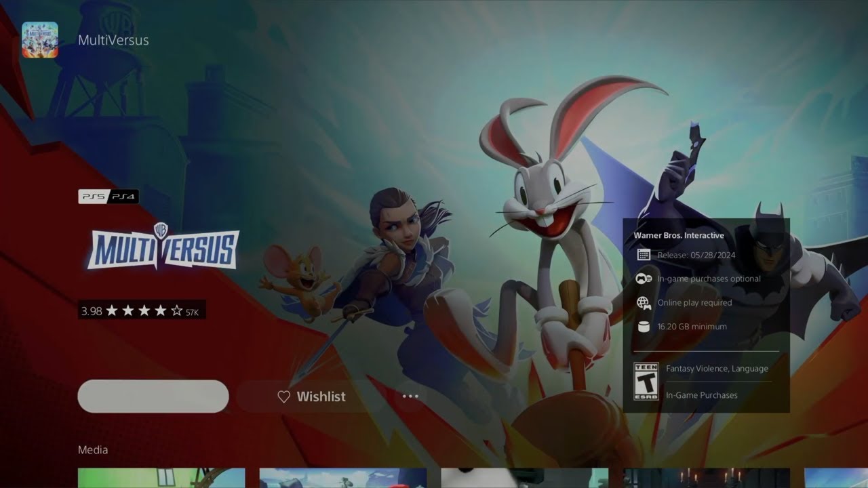Click the calendar release date icon
The height and width of the screenshot is (488, 868).
pyautogui.click(x=644, y=256)
